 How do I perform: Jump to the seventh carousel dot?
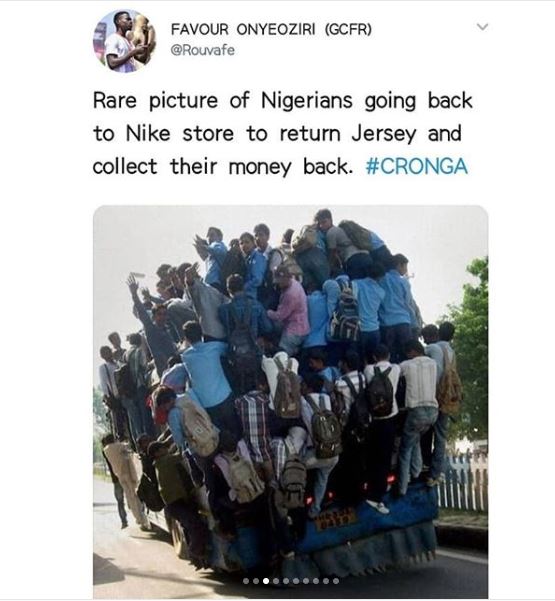tap(306, 581)
